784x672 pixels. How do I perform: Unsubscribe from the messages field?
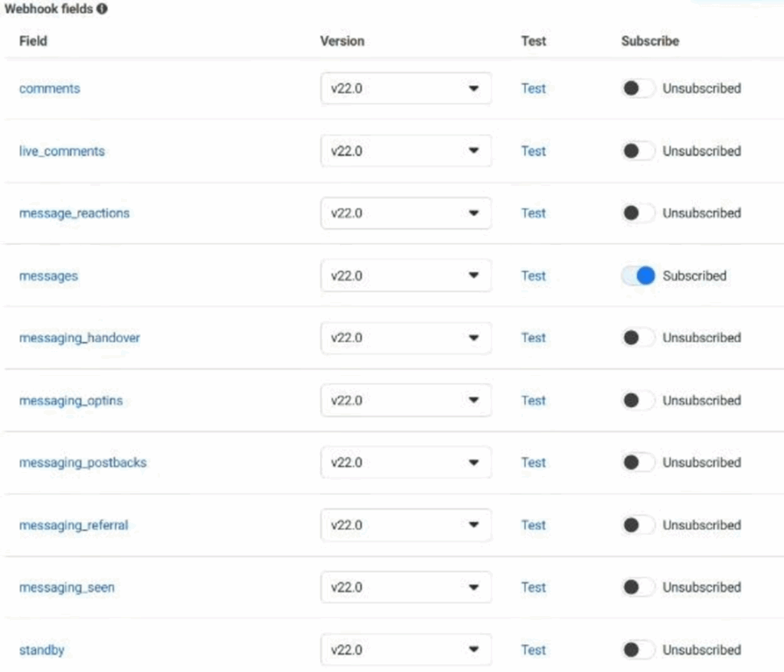click(x=639, y=276)
